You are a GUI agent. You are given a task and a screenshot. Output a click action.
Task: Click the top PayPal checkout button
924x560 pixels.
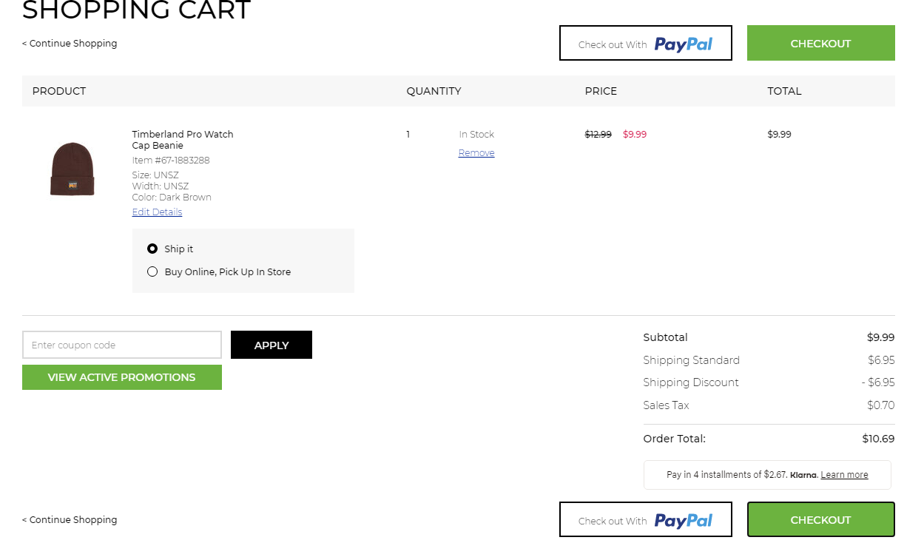point(645,44)
